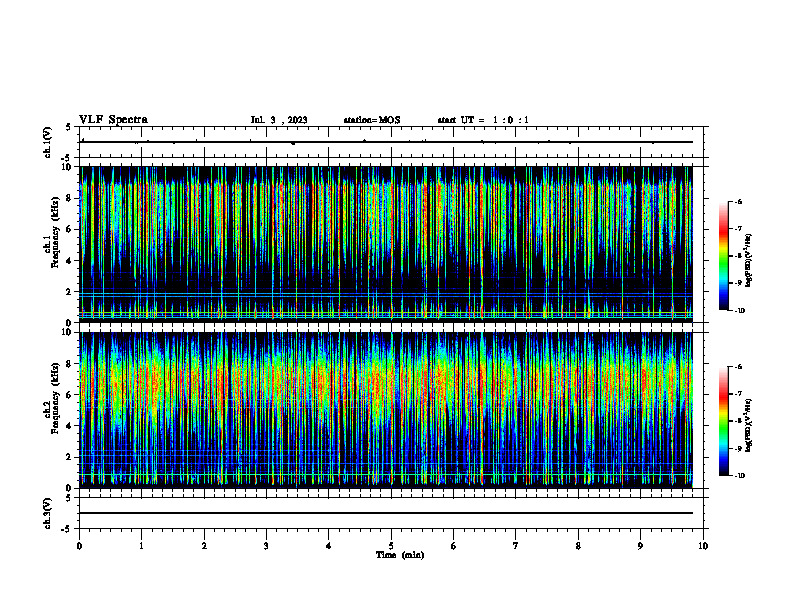Screen dimensions: 792x612
Task: Click the "ch.1(V)" waveform axis label
Action: pos(48,142)
